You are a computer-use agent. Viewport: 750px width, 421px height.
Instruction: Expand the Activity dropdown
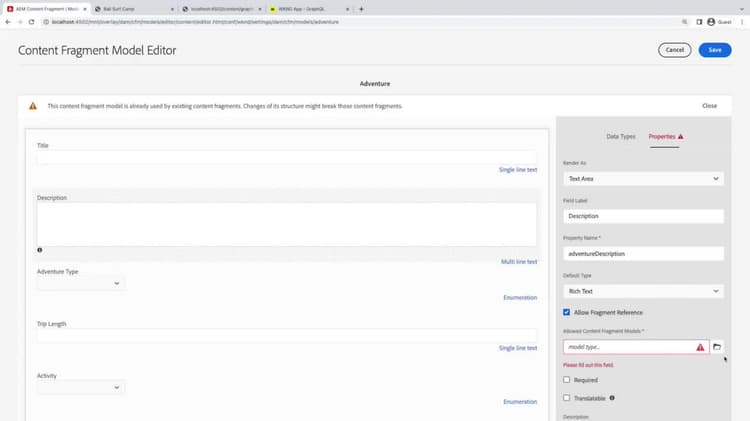pos(81,388)
